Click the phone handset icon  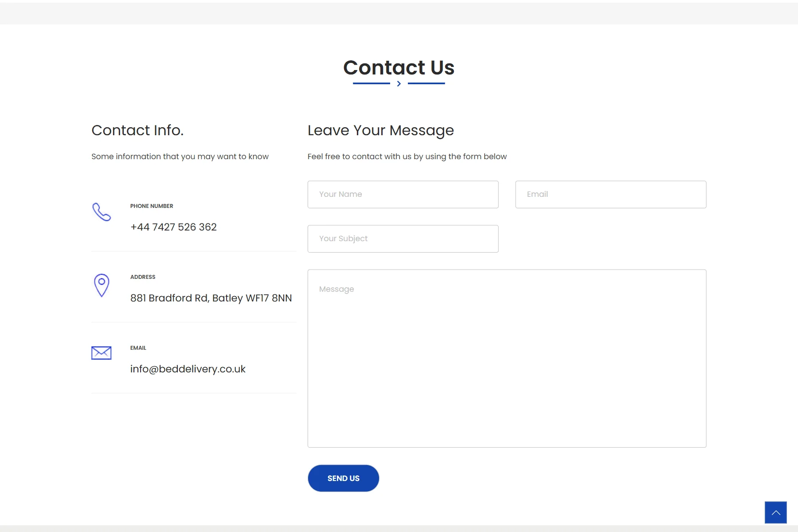click(102, 212)
